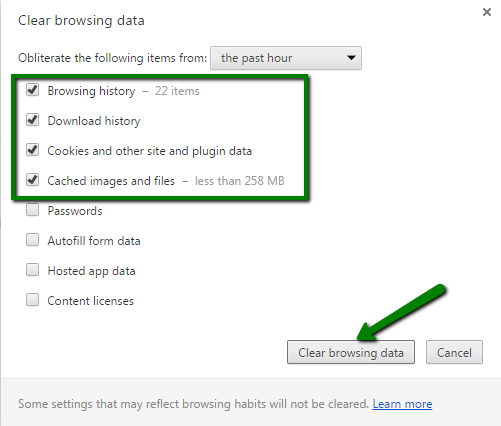The width and height of the screenshot is (501, 426).
Task: Tick the Hosted app data checkbox
Action: click(33, 270)
